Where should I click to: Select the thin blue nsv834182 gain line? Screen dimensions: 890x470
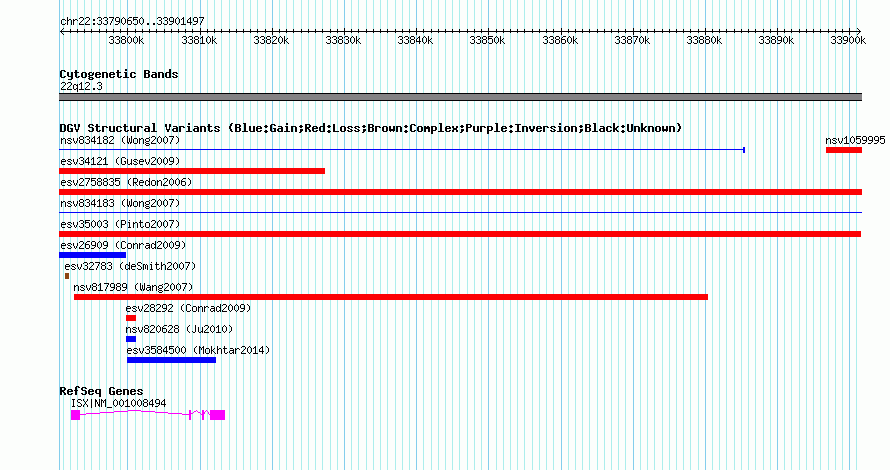coord(402,150)
